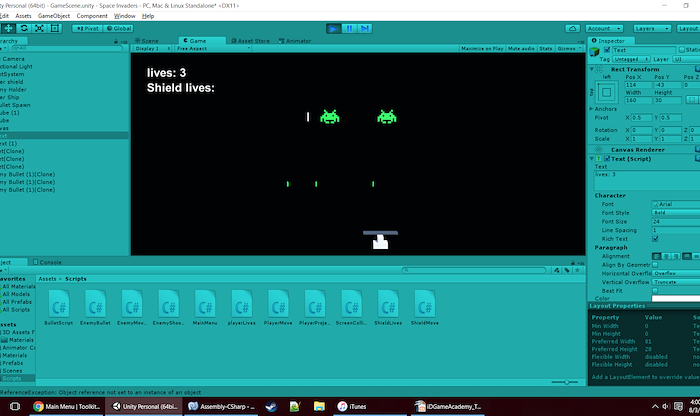Select the EnemyMov script icon
Screen dimensions: 700x416
click(132, 304)
